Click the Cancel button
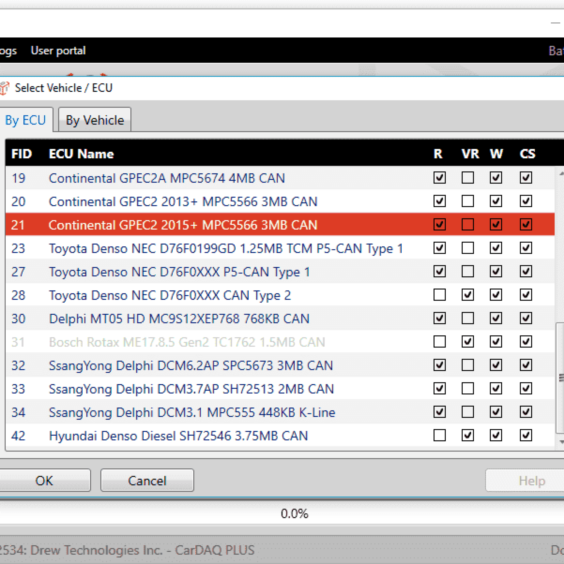 point(147,481)
